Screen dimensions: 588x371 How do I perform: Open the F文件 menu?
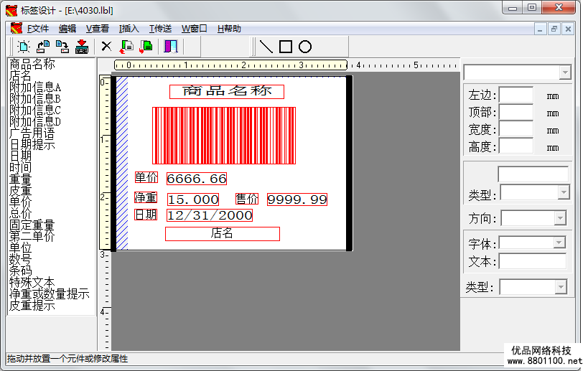(38, 29)
